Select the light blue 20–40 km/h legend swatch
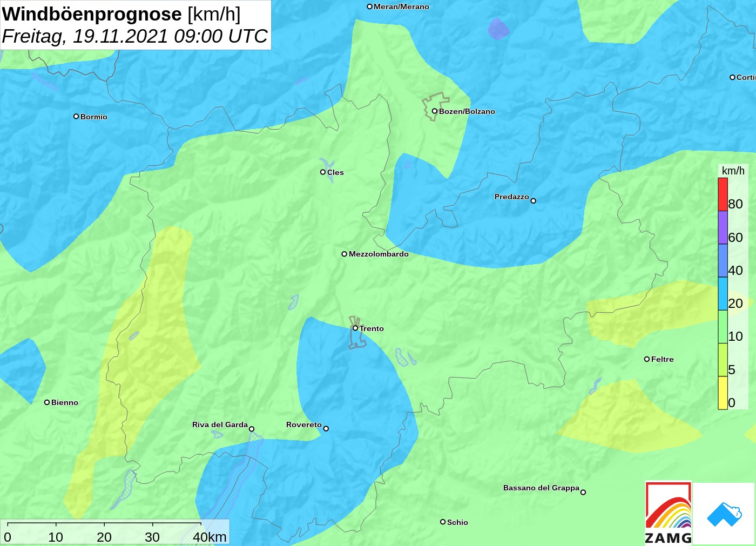Viewport: 756px width, 546px height. tap(723, 294)
